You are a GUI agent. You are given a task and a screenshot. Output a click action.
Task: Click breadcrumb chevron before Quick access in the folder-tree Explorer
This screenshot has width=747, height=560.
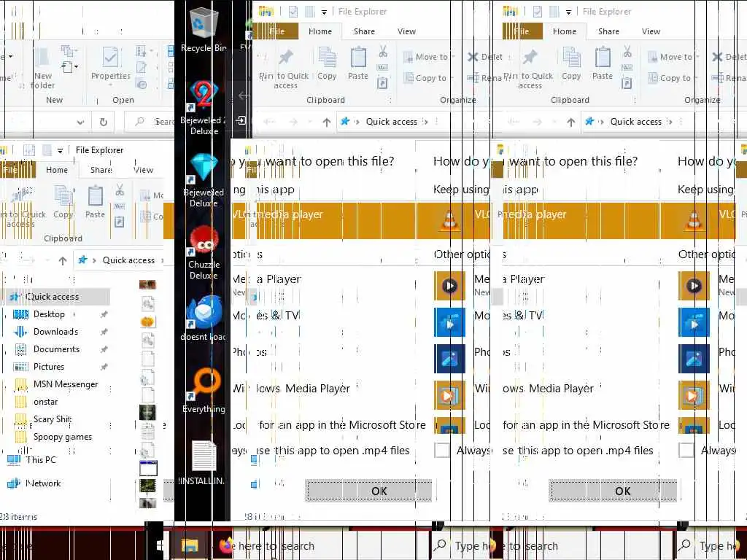[94, 260]
